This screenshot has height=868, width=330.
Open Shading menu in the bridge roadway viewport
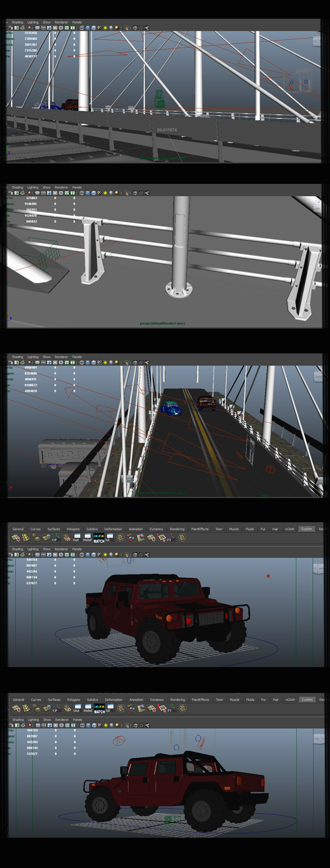point(18,357)
